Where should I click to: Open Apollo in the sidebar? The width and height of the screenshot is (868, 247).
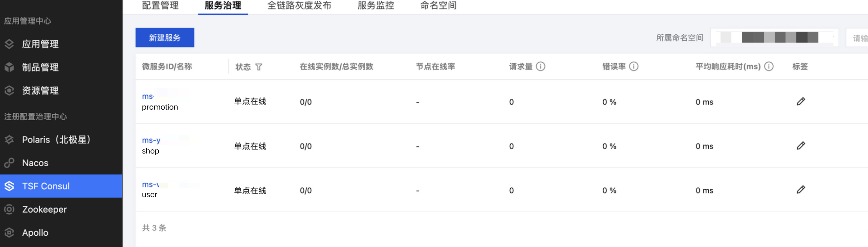point(35,233)
